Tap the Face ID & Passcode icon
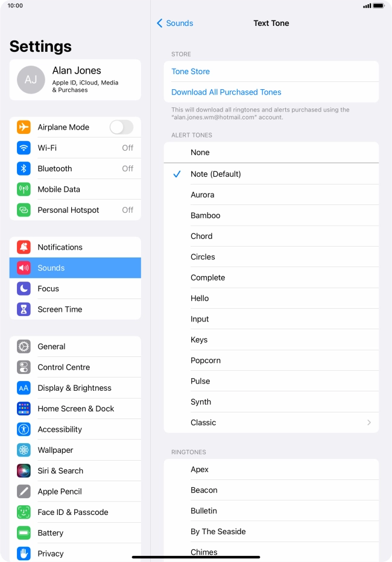This screenshot has width=392, height=562. (24, 512)
